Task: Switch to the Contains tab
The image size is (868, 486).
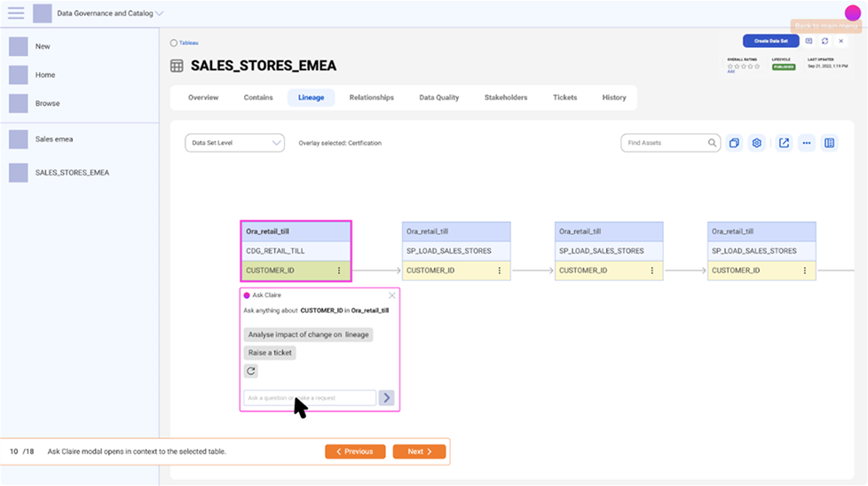Action: coord(258,98)
